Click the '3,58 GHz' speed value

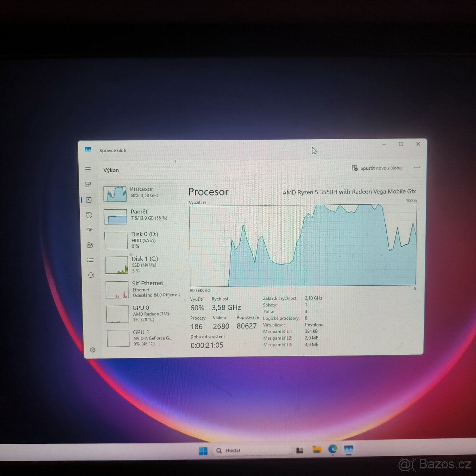tap(226, 307)
